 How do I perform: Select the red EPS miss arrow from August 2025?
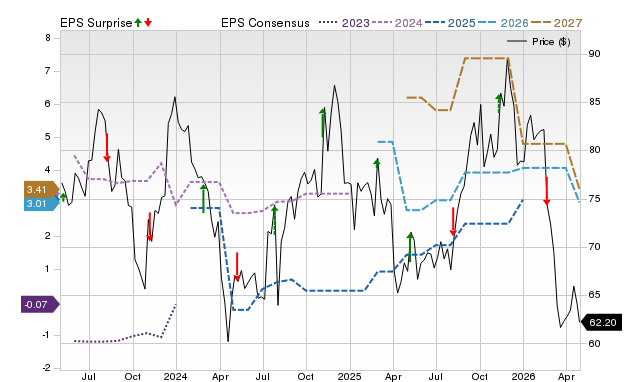point(453,222)
